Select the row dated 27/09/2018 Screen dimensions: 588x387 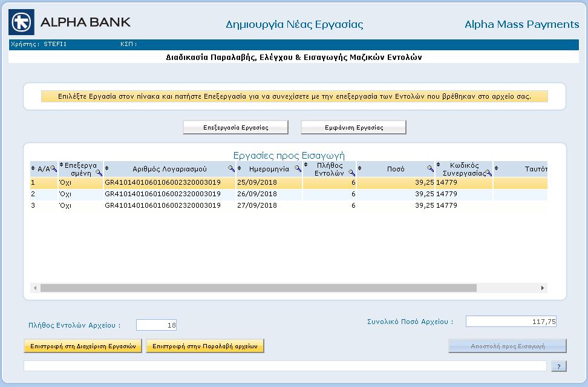click(289, 206)
